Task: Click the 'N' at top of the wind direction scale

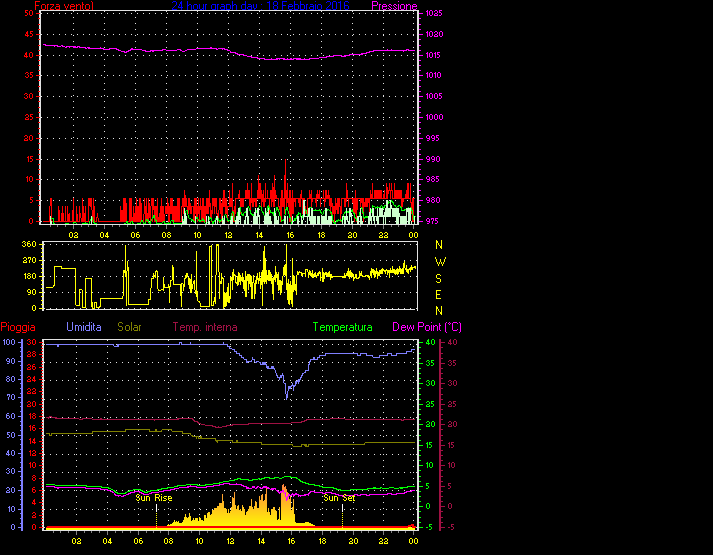Action: pyautogui.click(x=439, y=244)
